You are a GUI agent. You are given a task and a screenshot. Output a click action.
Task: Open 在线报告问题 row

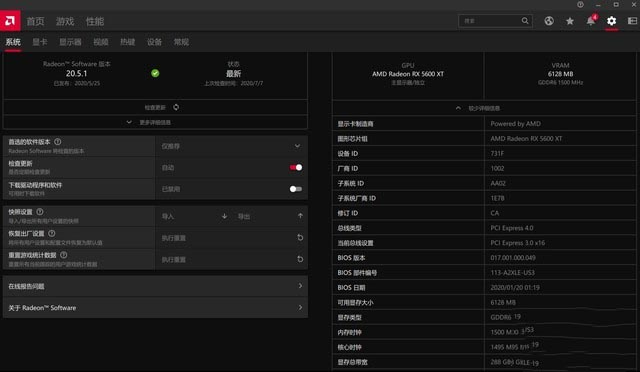point(155,286)
